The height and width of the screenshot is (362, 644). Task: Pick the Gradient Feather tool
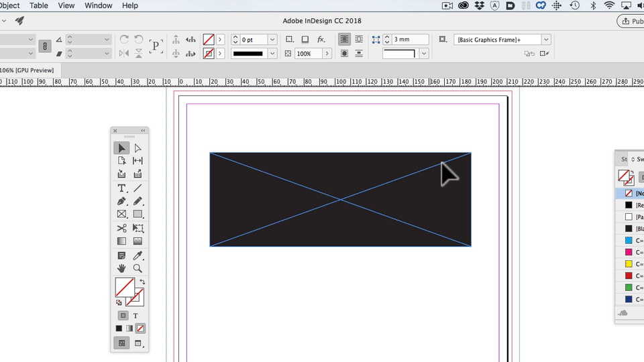(x=138, y=241)
